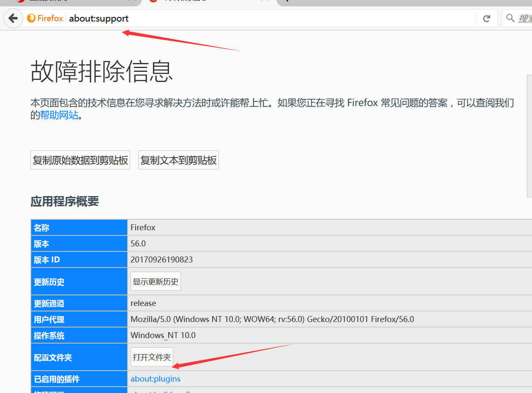Select the Mozilla/5.0 user agent string

point(272,319)
